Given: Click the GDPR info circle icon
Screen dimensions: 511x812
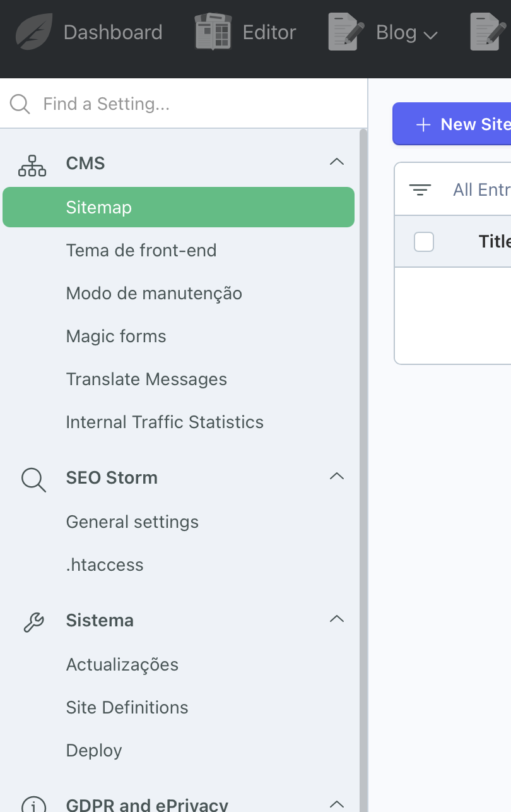Looking at the screenshot, I should click(x=33, y=806).
